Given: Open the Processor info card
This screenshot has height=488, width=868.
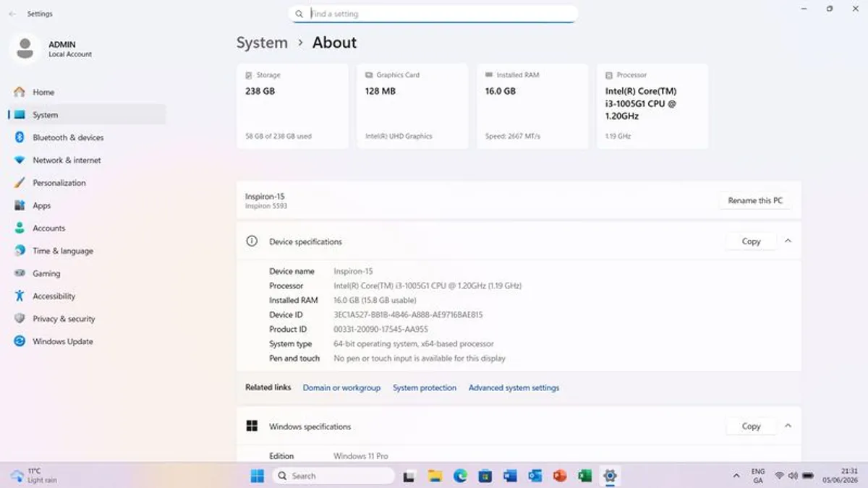Looking at the screenshot, I should tap(652, 106).
